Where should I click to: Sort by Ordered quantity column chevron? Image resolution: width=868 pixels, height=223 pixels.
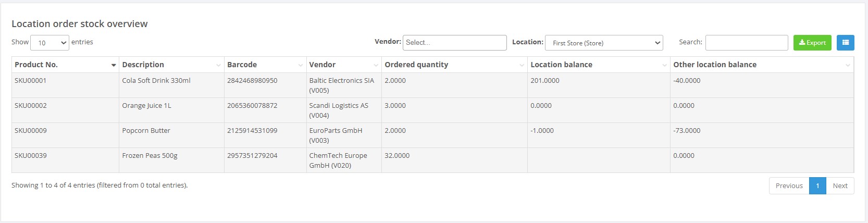point(522,65)
